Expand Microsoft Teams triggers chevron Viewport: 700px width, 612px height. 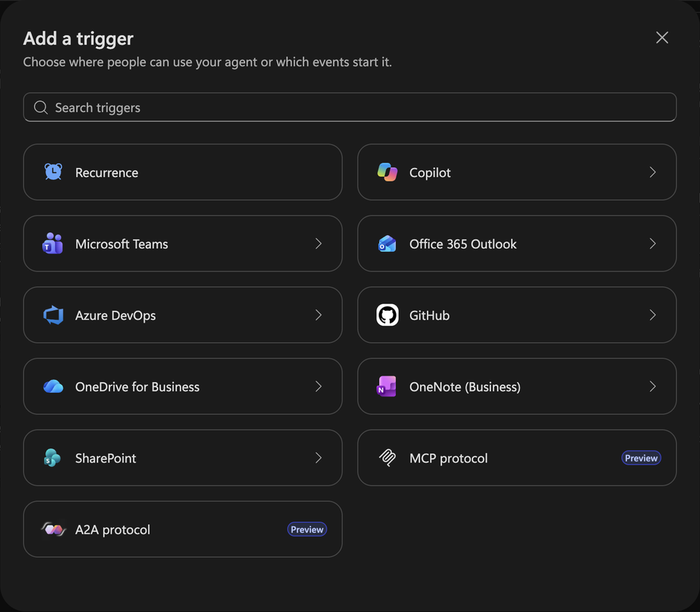tap(318, 244)
